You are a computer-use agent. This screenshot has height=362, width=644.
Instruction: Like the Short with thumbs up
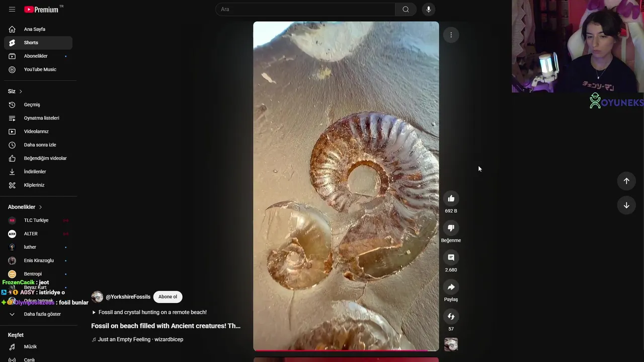451,199
